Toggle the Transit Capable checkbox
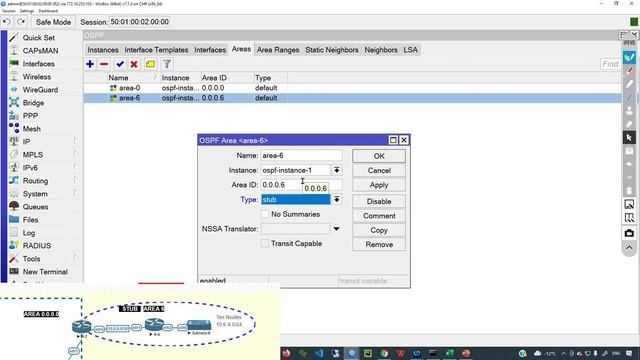This screenshot has height=360, width=640. pos(265,244)
